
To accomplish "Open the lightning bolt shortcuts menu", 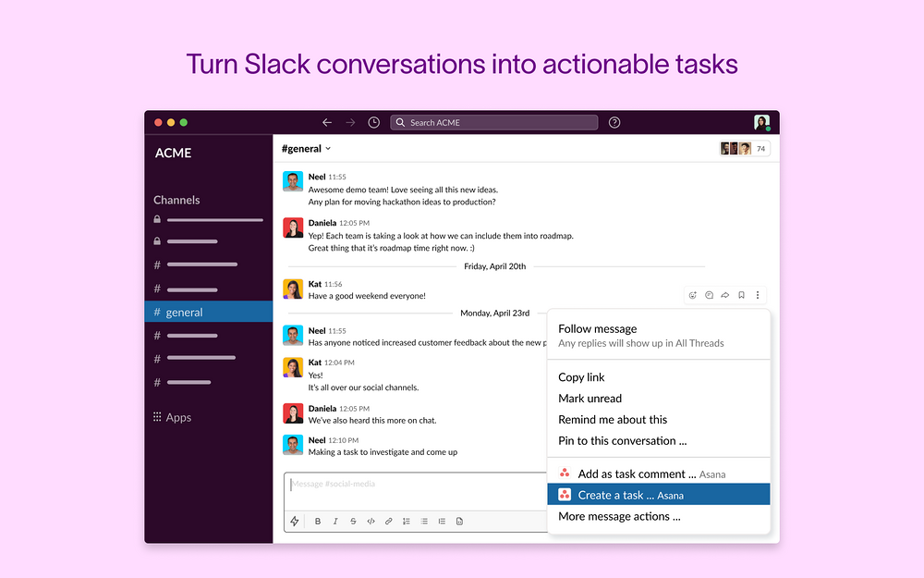I will (295, 521).
